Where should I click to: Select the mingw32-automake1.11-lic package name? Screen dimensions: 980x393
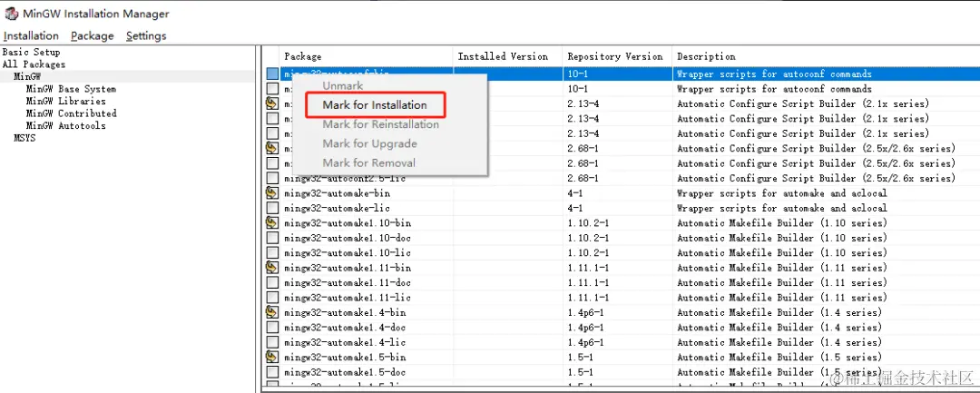point(348,298)
